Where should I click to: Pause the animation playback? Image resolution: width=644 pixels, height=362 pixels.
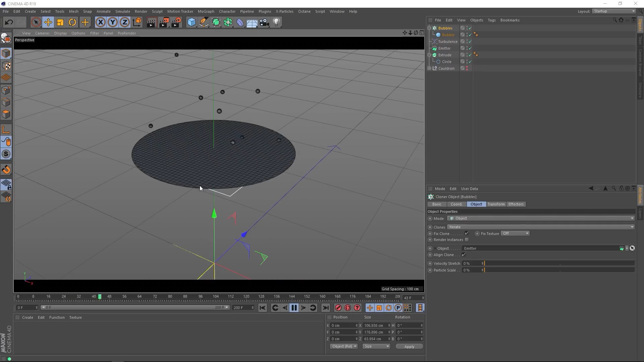click(294, 308)
